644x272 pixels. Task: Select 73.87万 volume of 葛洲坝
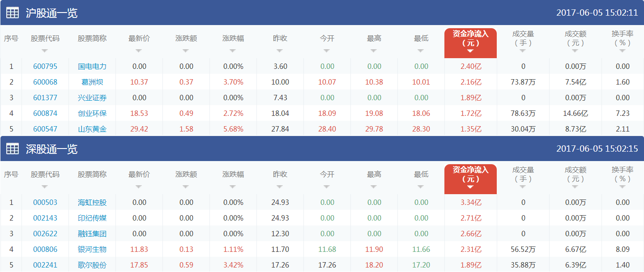523,82
